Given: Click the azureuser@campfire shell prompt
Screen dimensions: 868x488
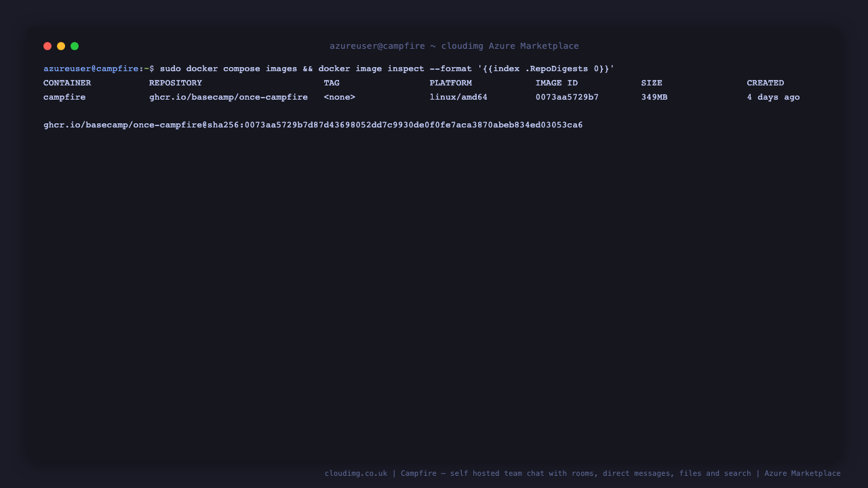Looking at the screenshot, I should pos(99,68).
